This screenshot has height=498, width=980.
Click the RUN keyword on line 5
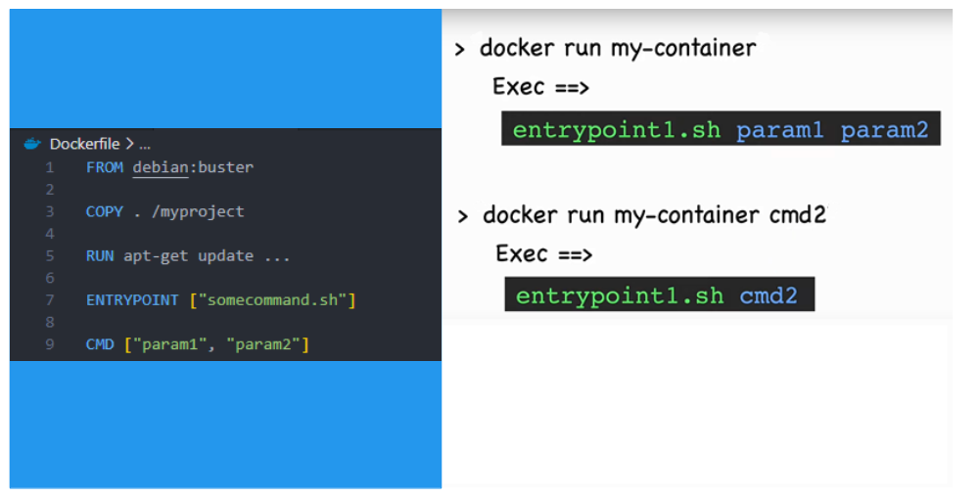(x=100, y=255)
